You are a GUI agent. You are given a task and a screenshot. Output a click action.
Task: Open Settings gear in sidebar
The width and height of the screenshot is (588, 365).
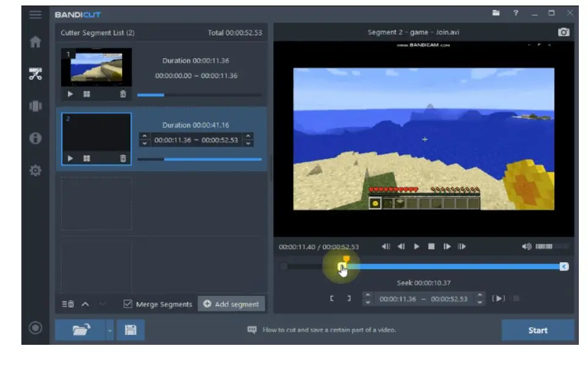35,171
